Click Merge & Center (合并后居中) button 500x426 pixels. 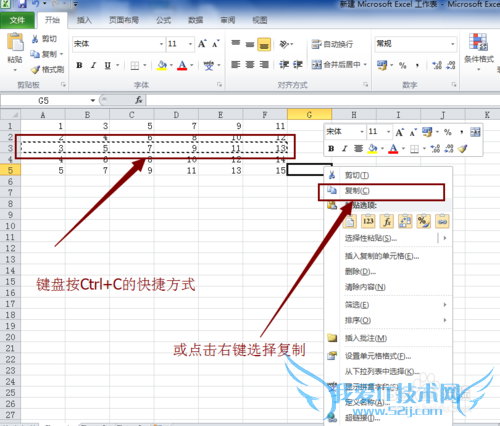coord(336,64)
